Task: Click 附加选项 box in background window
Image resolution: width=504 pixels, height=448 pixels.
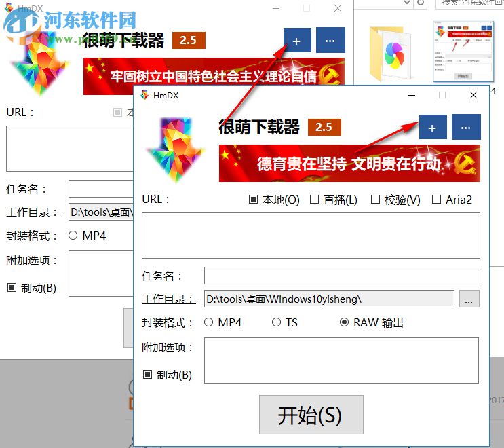Action: pos(101,274)
